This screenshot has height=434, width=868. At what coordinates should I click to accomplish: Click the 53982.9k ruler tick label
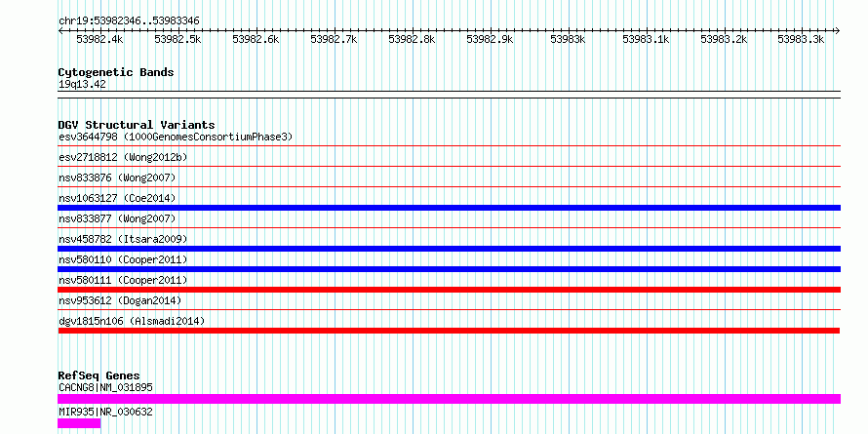(490, 39)
